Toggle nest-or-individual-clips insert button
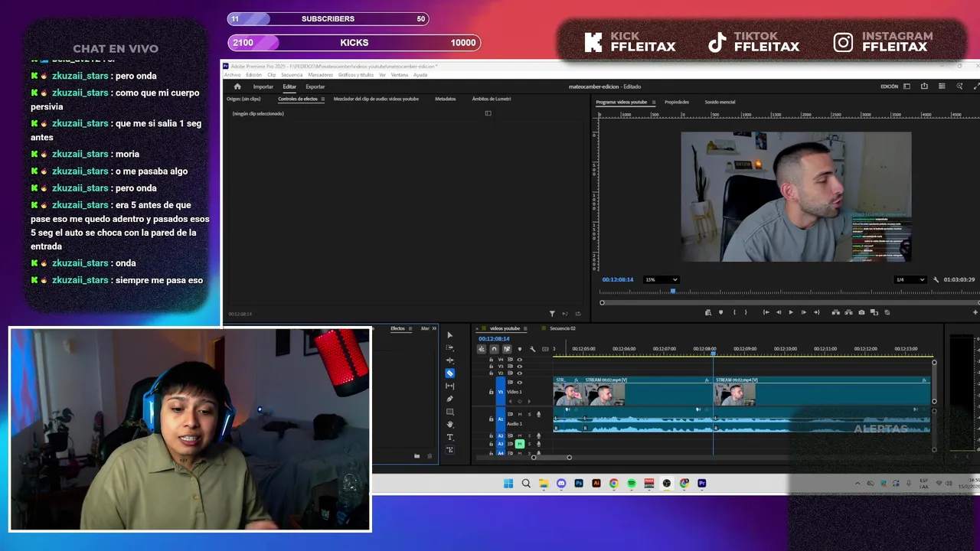980x551 pixels. [482, 349]
